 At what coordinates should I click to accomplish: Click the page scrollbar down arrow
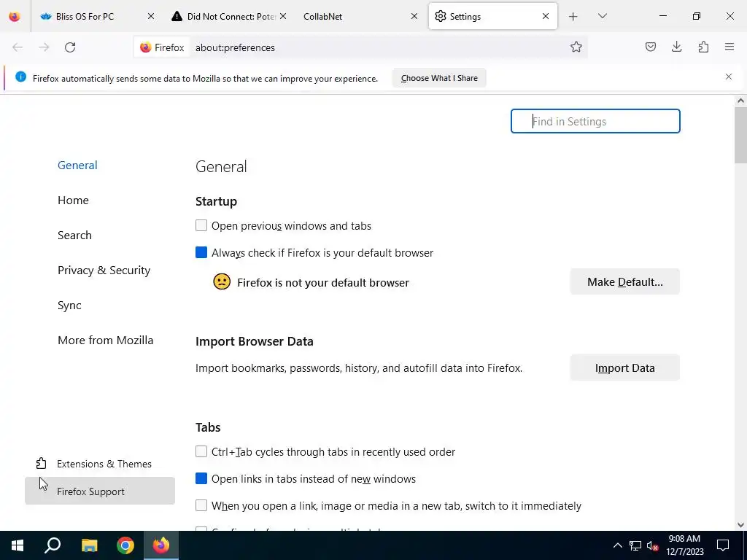[740, 525]
